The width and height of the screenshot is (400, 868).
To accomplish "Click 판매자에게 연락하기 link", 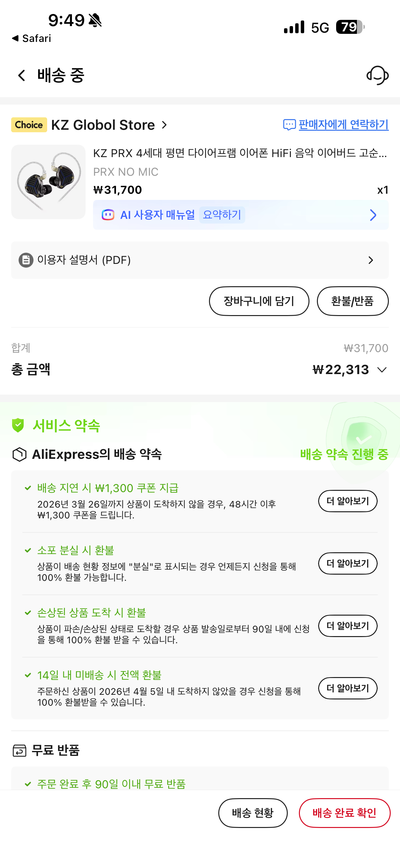I will 344,125.
